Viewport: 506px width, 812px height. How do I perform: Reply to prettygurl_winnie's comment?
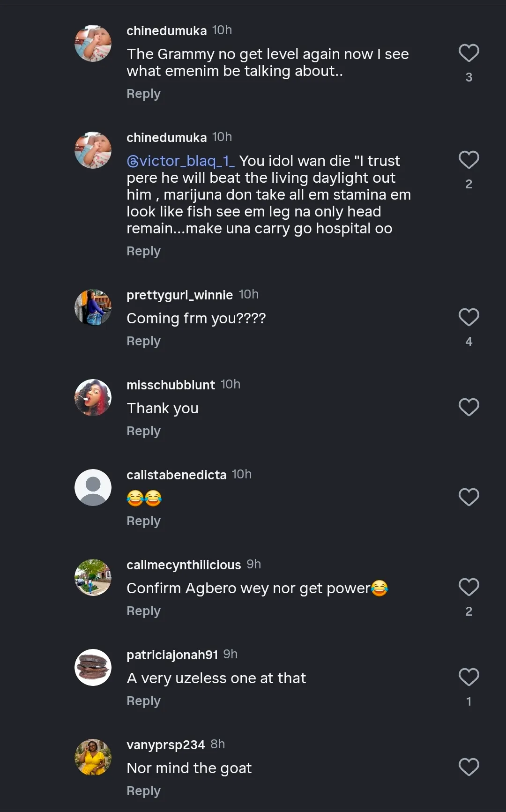click(143, 341)
